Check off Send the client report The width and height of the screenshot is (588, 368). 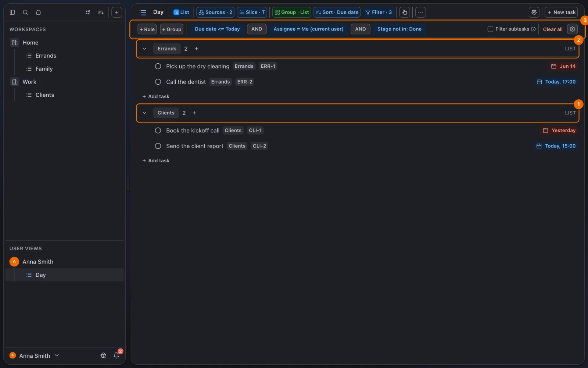tap(158, 146)
